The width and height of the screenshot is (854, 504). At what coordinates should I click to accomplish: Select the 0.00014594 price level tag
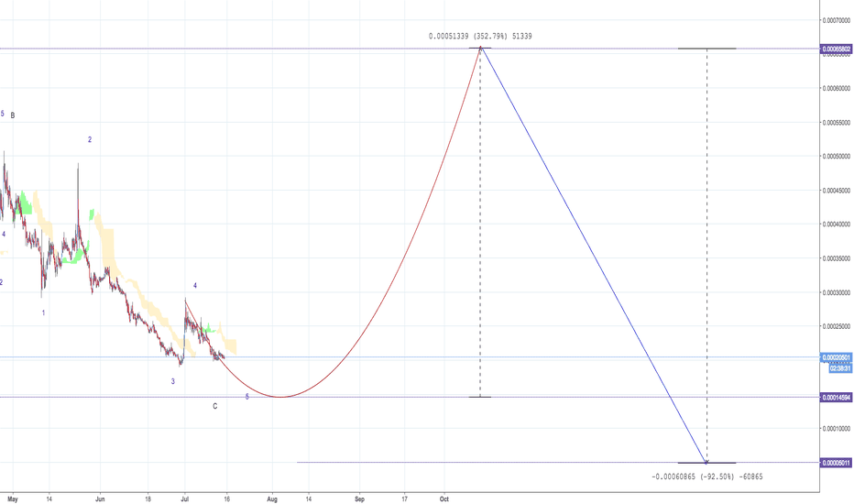[x=836, y=397]
